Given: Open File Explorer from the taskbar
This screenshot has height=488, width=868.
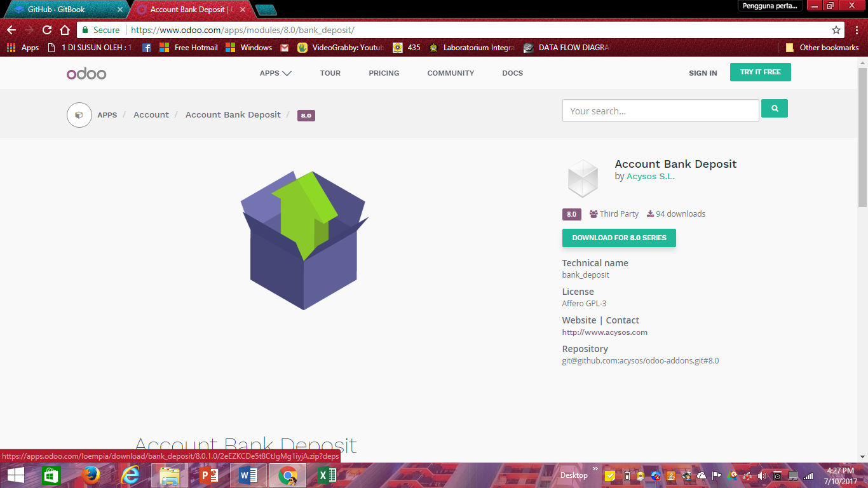Looking at the screenshot, I should pos(170,475).
